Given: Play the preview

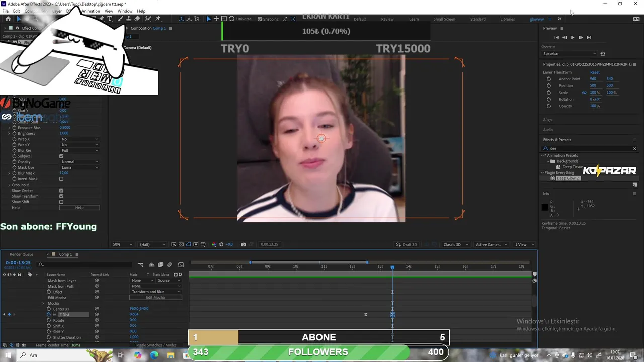Looking at the screenshot, I should tap(573, 37).
